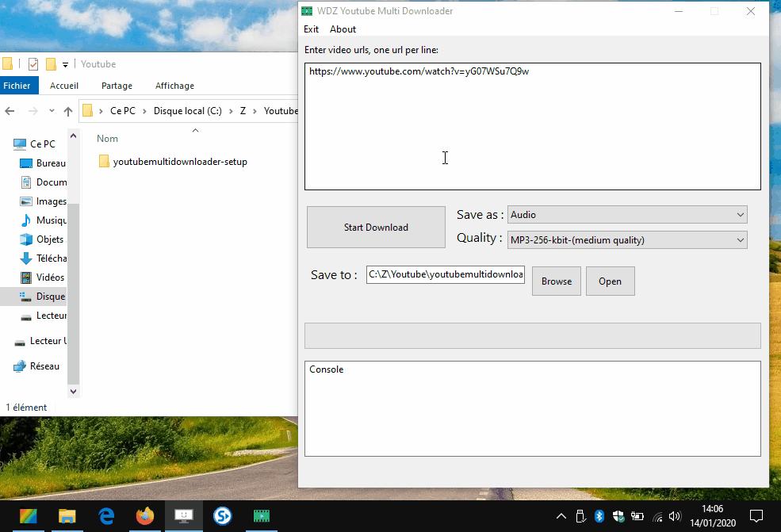
Task: Click the WDZ Youtube Multi Downloader title icon
Action: coord(308,11)
